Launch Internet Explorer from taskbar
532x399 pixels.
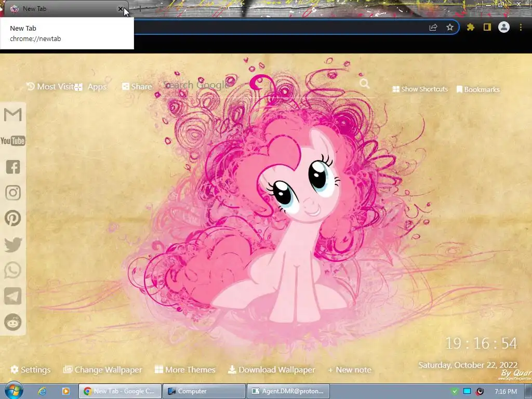42,391
